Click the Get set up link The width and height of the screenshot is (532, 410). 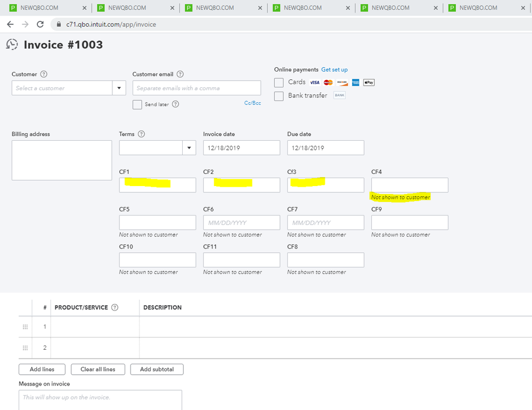click(x=334, y=69)
